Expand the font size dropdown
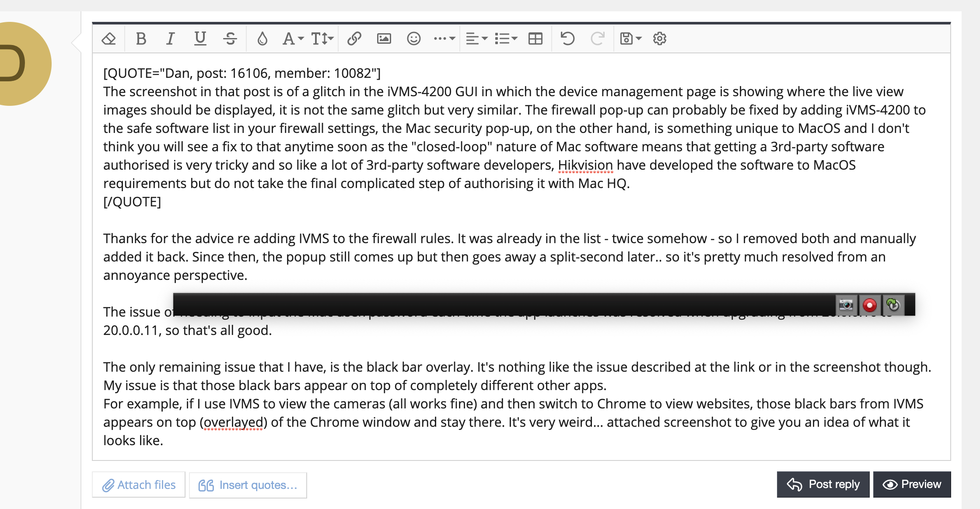 322,39
